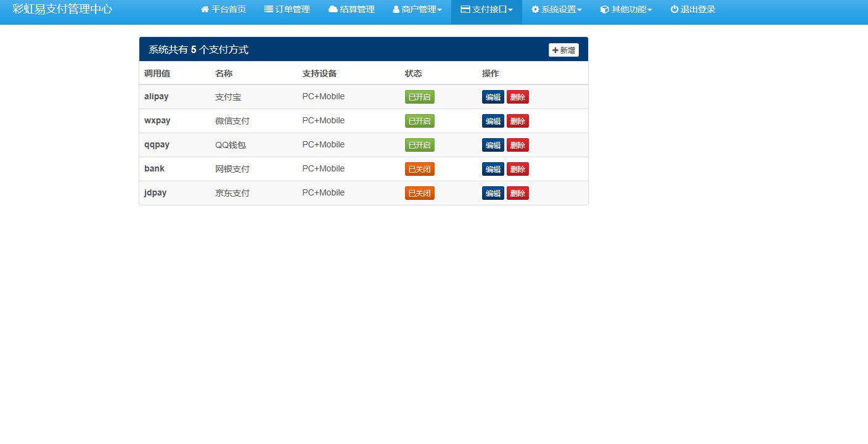This screenshot has height=444, width=868.
Task: Delete the bank payment method
Action: pos(518,169)
